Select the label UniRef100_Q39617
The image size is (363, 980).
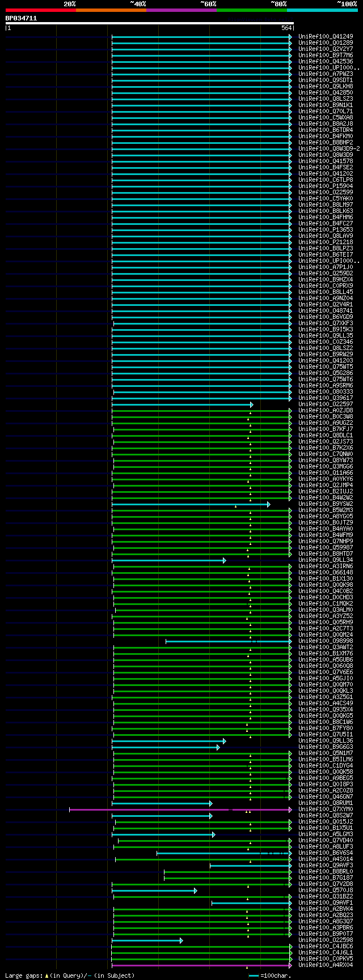coord(326,398)
